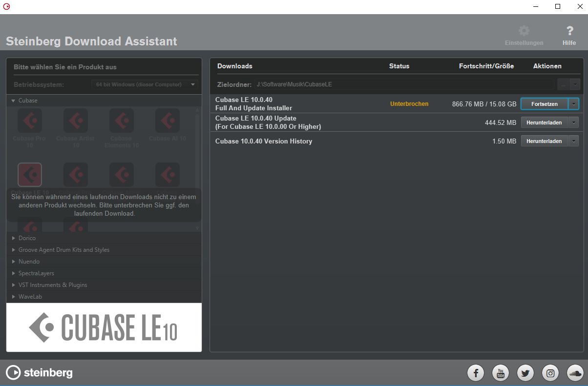Viewport: 588px width, 386px height.
Task: Browse Zielordner with the ellipsis button
Action: click(x=563, y=84)
